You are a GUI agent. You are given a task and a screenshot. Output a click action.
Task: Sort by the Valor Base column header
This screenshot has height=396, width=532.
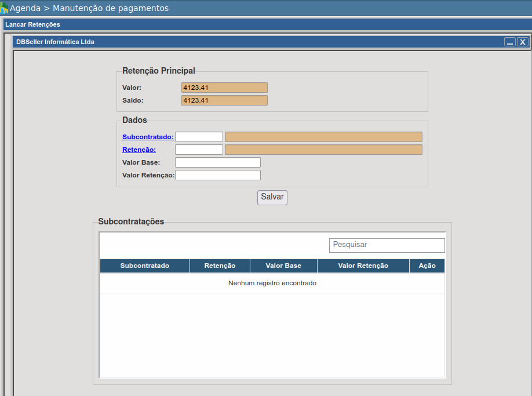click(x=283, y=266)
